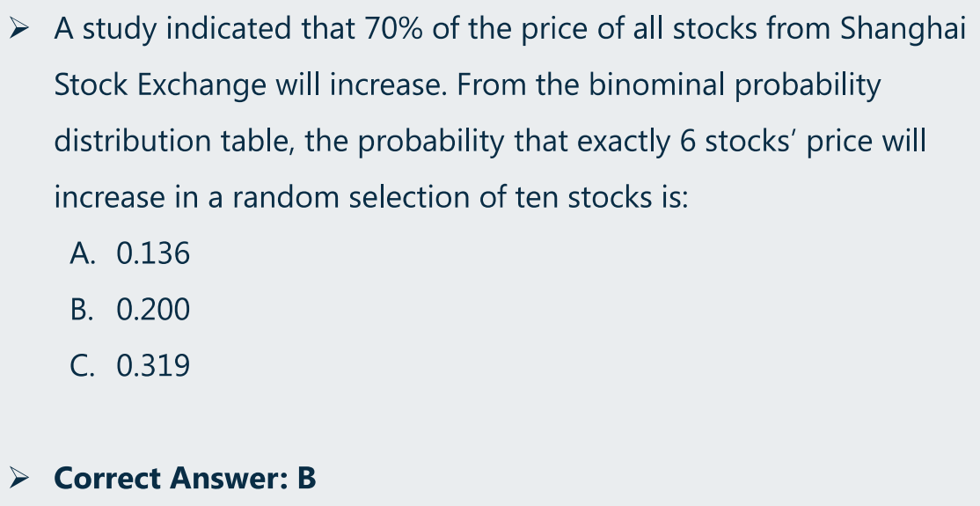
Task: Click the word Shanghai
Action: pyautogui.click(x=903, y=29)
